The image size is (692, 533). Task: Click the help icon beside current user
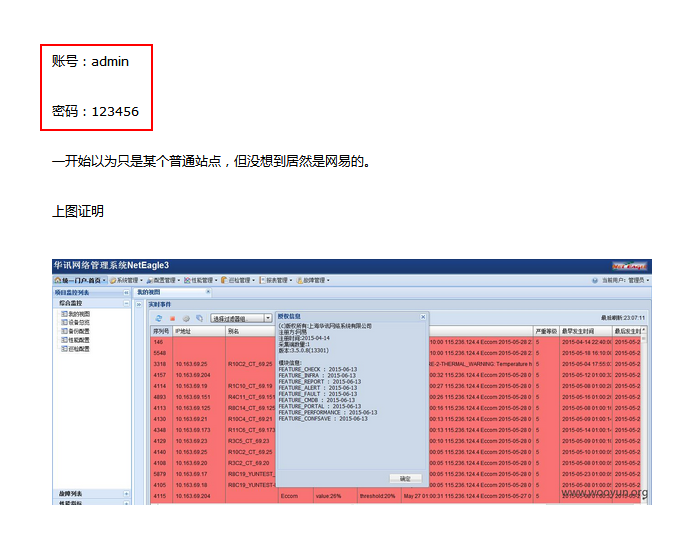pyautogui.click(x=595, y=280)
